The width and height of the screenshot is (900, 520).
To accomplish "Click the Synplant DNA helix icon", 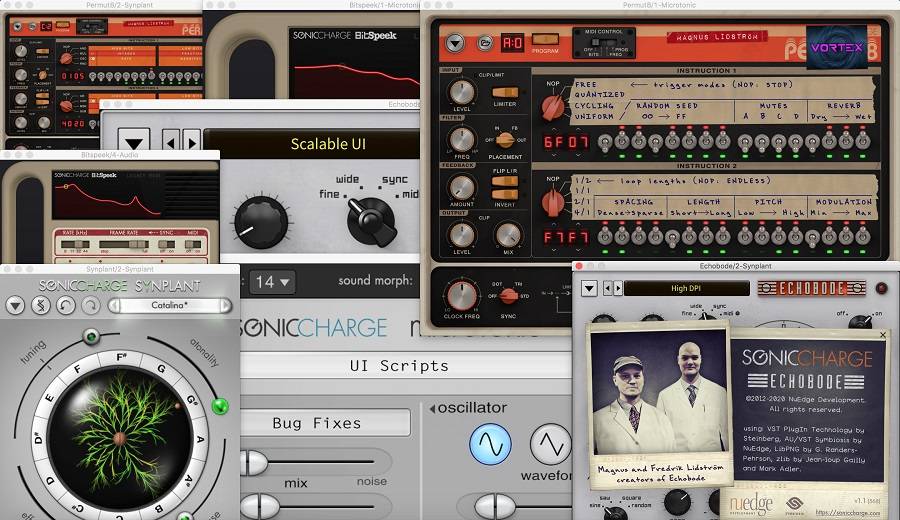I will click(x=42, y=305).
